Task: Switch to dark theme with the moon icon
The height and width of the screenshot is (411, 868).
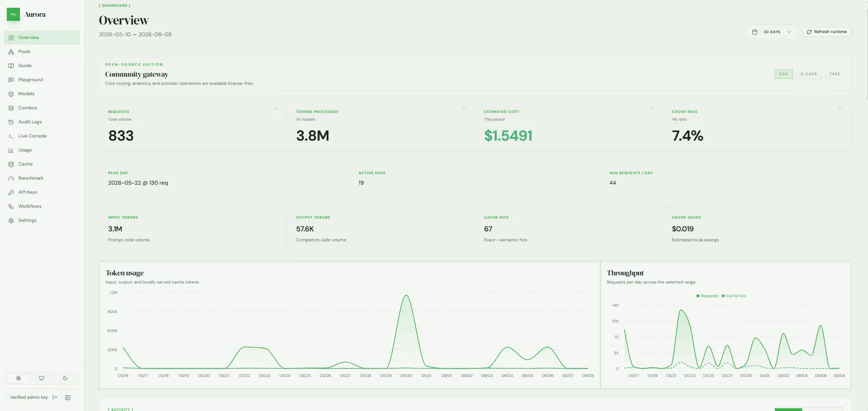Action: pos(65,378)
